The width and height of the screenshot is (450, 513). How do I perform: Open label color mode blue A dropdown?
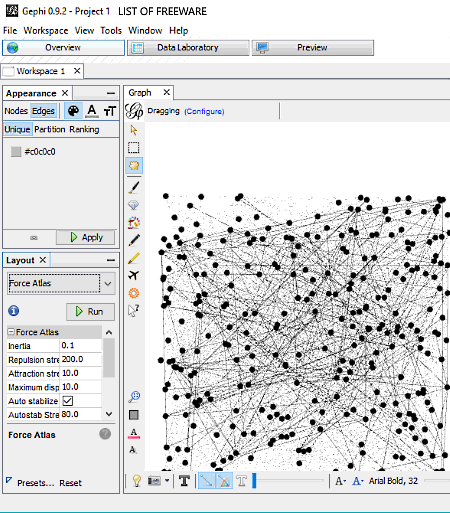point(358,481)
